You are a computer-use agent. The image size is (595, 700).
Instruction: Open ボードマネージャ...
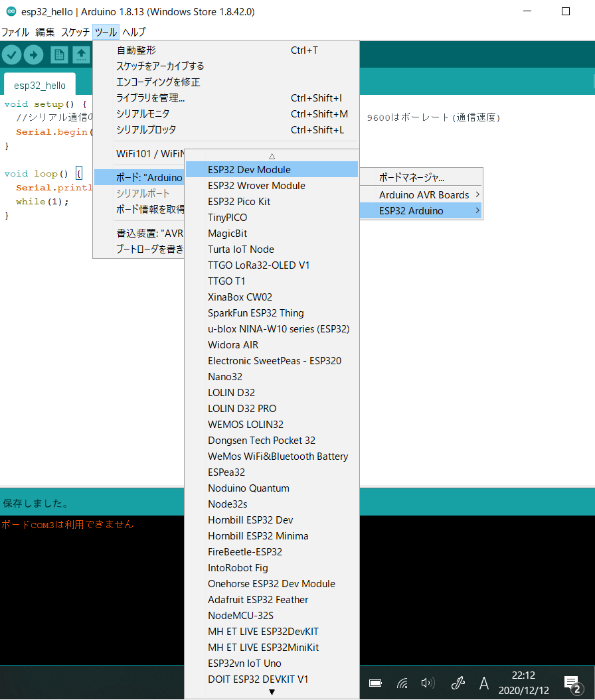point(421,177)
